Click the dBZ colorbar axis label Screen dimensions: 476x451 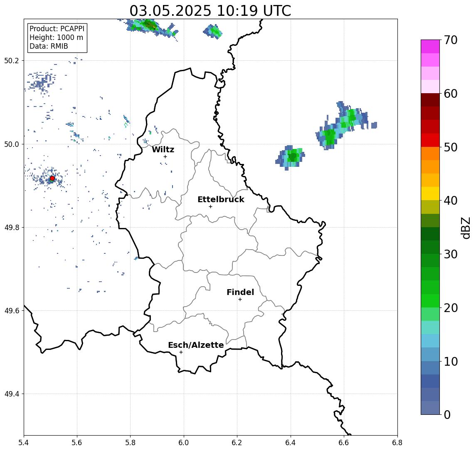[x=465, y=228]
